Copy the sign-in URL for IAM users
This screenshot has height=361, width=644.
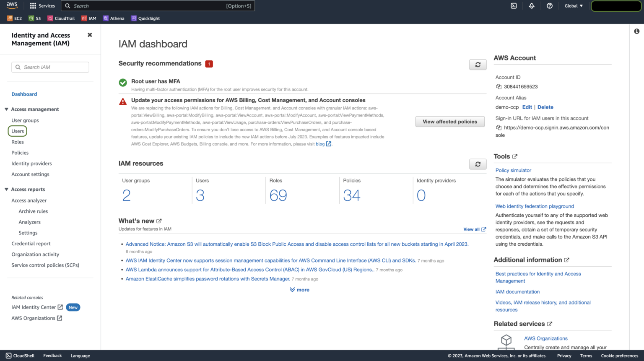[x=499, y=127]
